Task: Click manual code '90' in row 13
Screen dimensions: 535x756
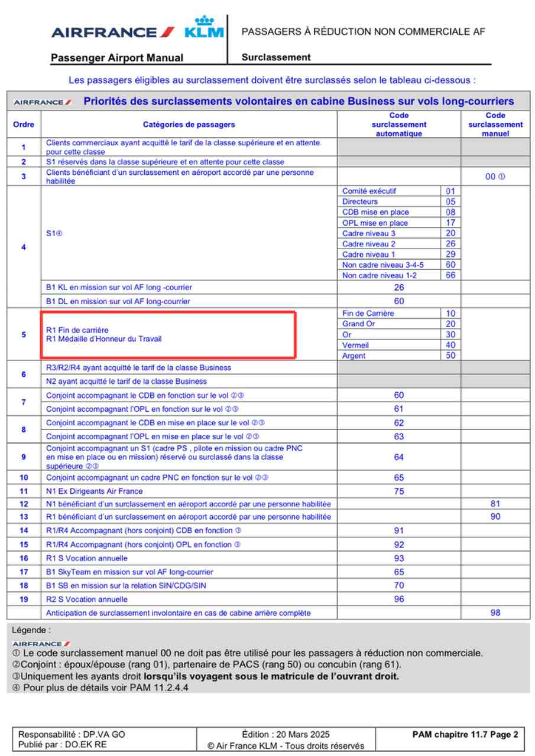Action: click(x=495, y=517)
